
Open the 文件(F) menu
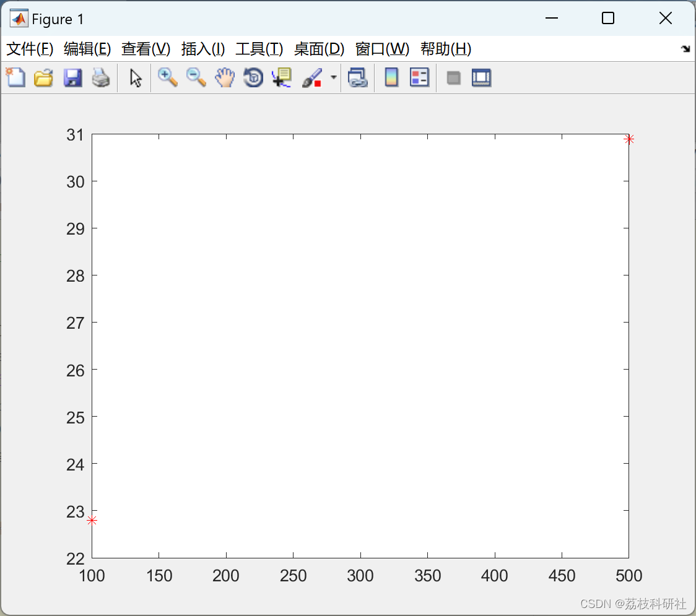pyautogui.click(x=30, y=49)
